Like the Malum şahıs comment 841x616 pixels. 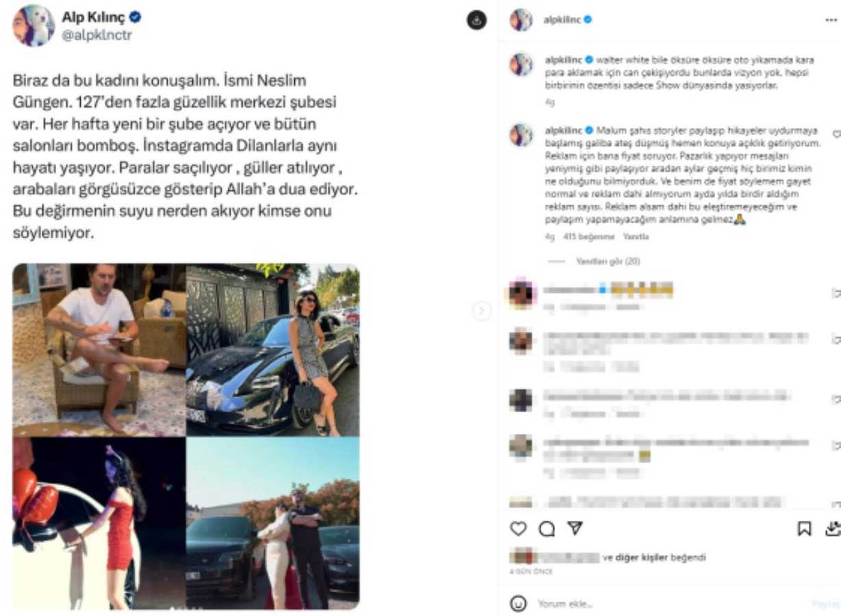pyautogui.click(x=836, y=135)
